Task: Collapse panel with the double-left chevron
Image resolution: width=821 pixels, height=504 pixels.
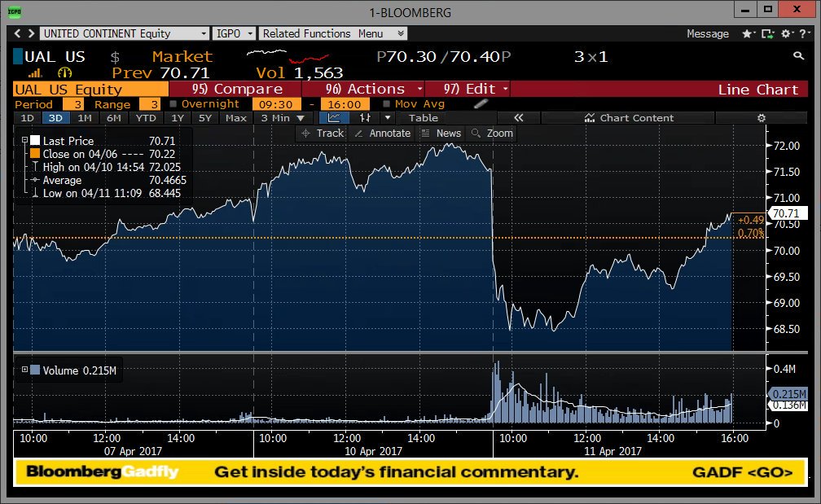Action: (518, 118)
